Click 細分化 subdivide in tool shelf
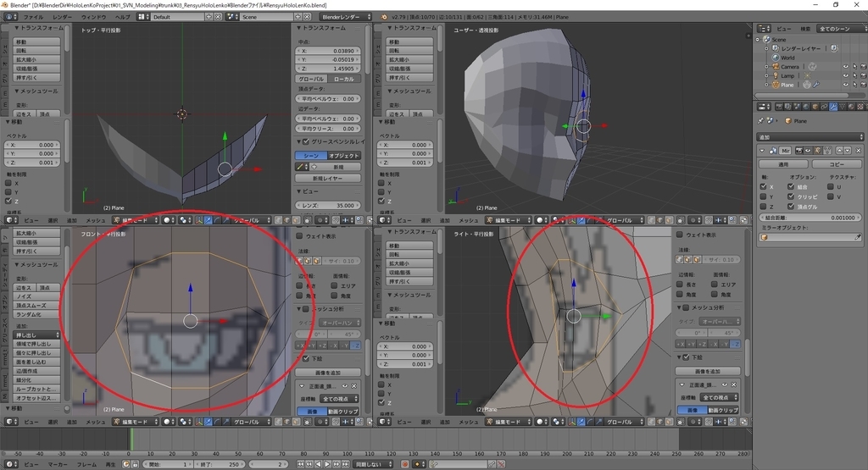 coord(36,380)
